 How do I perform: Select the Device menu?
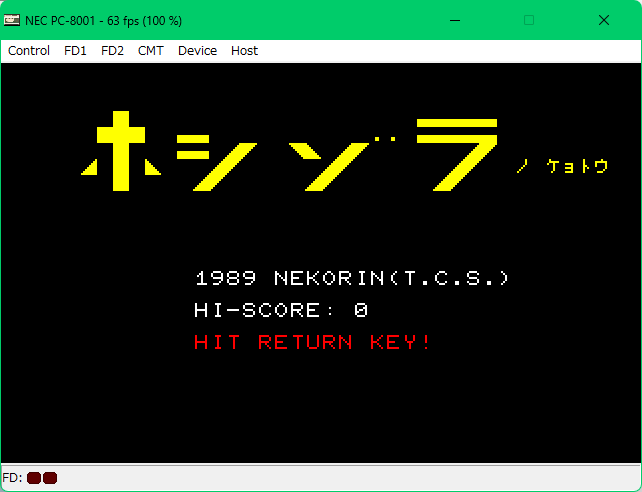coord(197,51)
